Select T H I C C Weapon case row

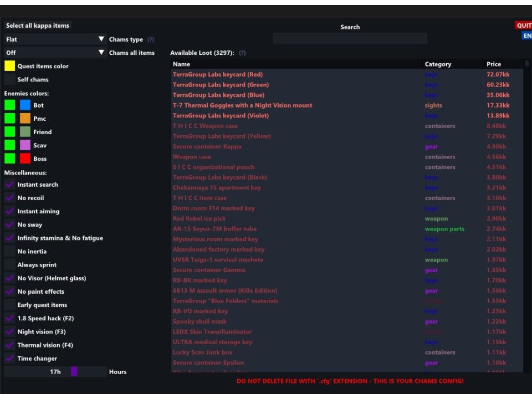point(347,126)
